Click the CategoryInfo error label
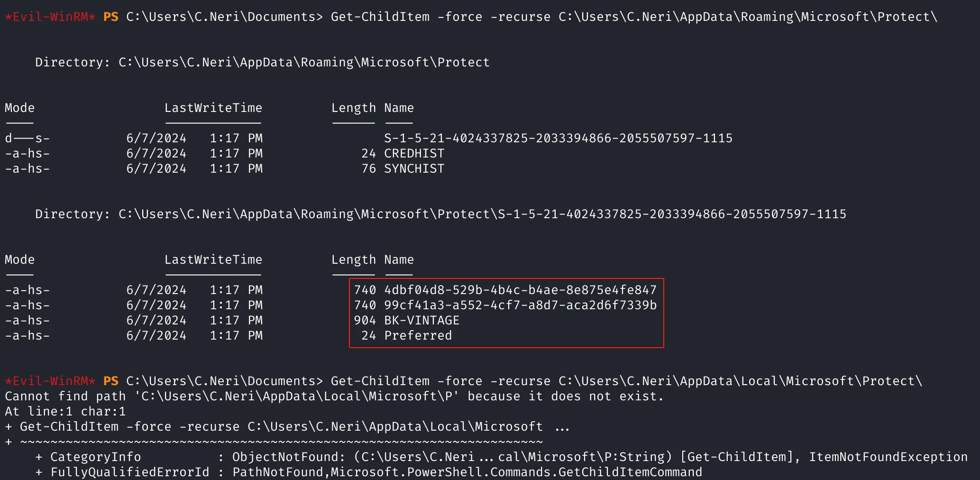 (95, 457)
